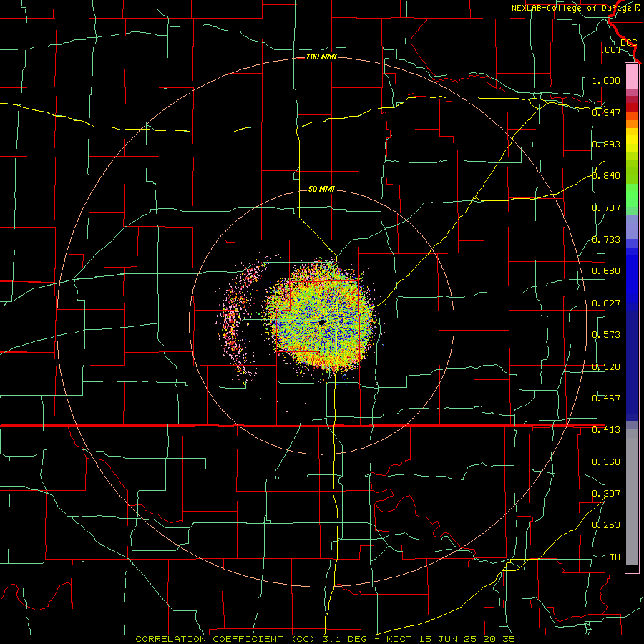The image size is (644, 644).
Task: Click the 50 NMI range ring label
Action: [321, 189]
